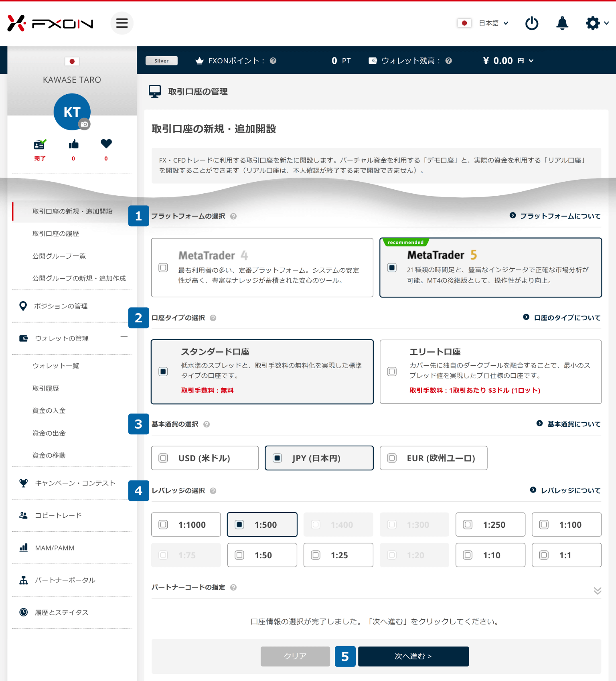Click the 次へ進む button
Viewport: 616px width, 681px height.
coord(413,656)
